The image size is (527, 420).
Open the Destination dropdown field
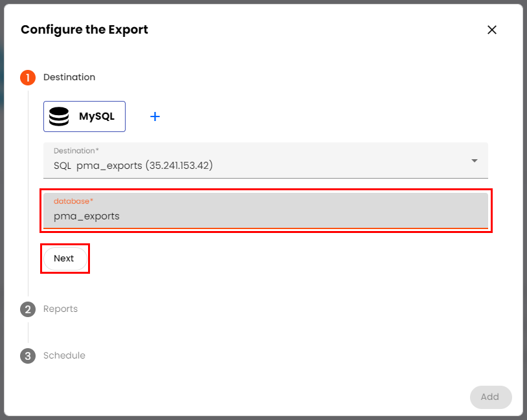tap(265, 160)
